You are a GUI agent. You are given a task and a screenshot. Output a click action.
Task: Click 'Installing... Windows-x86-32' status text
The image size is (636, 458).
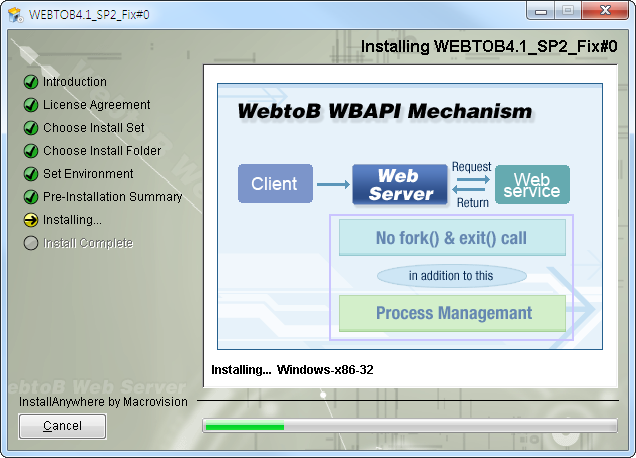click(292, 370)
